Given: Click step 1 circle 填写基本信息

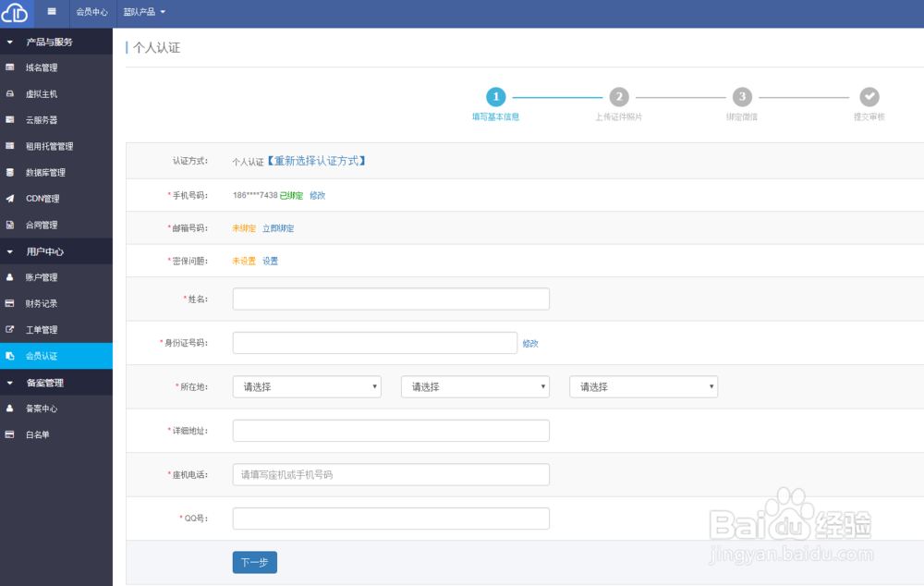Looking at the screenshot, I should coord(495,97).
